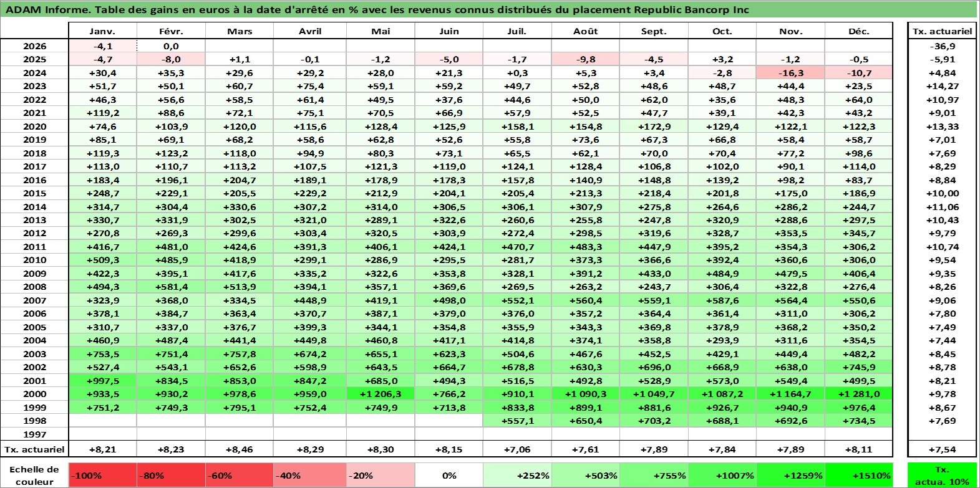Click the 'Tx. actua. 10%' green box
Screen dimensions: 980x488
click(x=942, y=475)
